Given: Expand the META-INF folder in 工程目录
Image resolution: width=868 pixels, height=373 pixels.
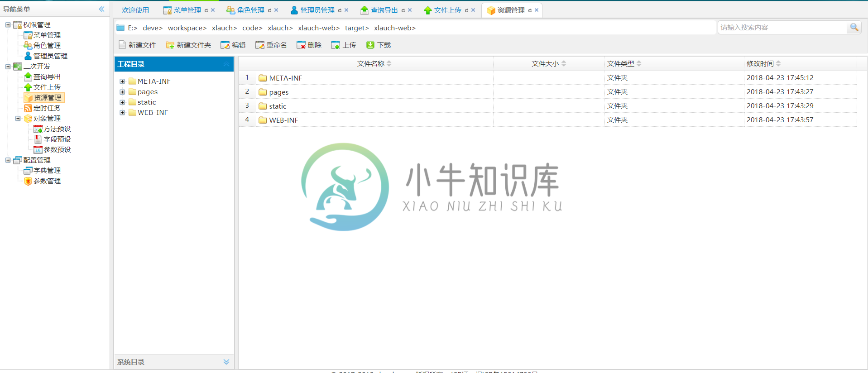Looking at the screenshot, I should [x=122, y=81].
